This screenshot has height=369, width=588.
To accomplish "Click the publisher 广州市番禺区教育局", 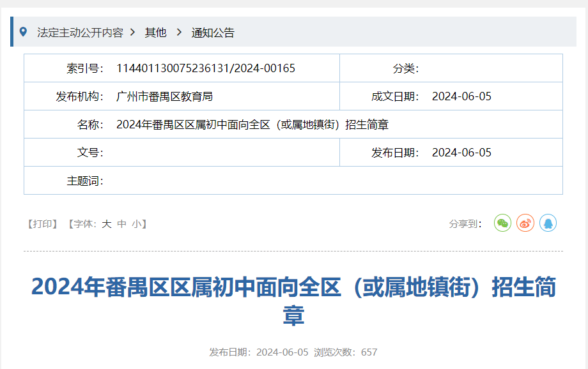I will (x=164, y=96).
